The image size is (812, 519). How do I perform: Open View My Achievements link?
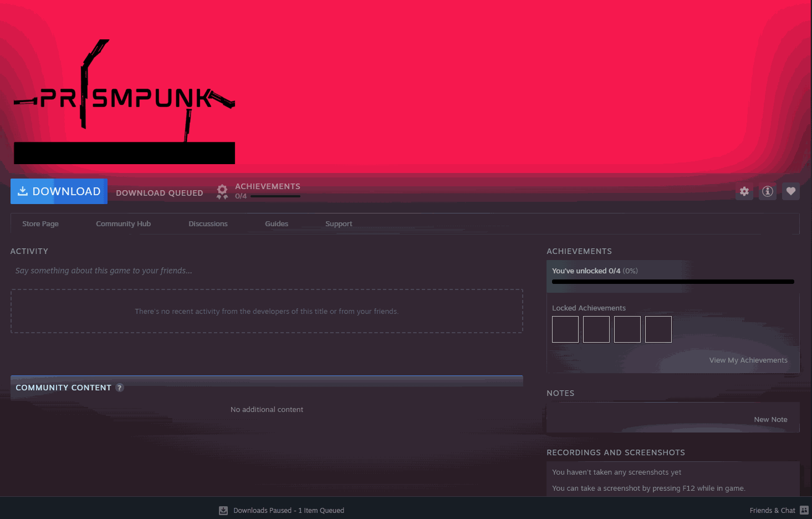tap(748, 360)
